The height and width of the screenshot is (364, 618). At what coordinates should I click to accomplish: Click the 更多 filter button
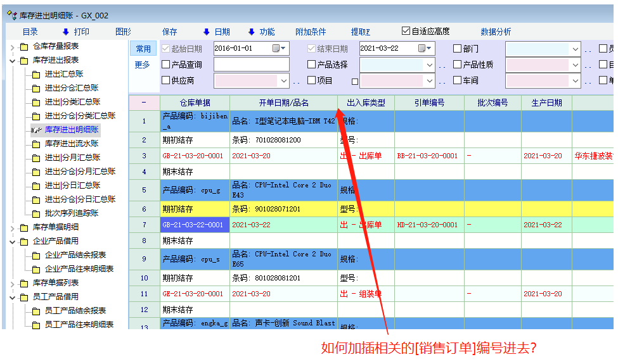point(143,65)
